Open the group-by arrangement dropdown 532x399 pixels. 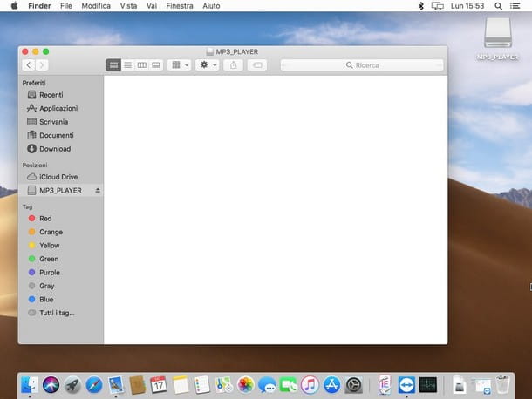point(180,65)
